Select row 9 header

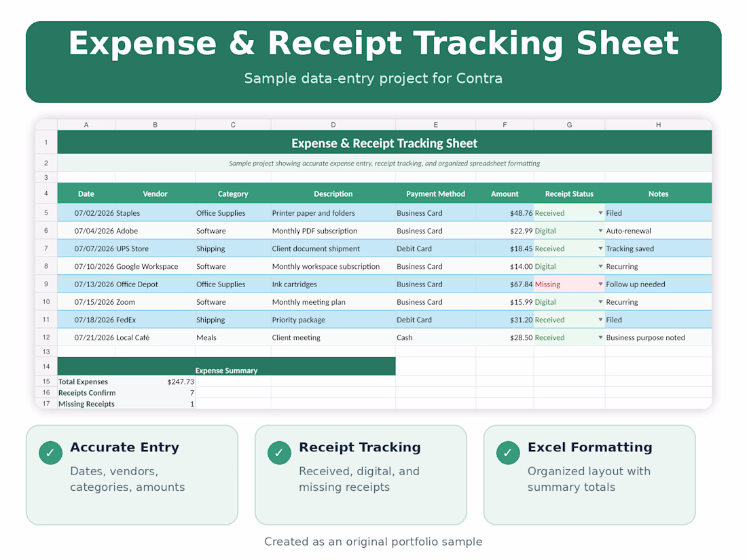point(46,284)
